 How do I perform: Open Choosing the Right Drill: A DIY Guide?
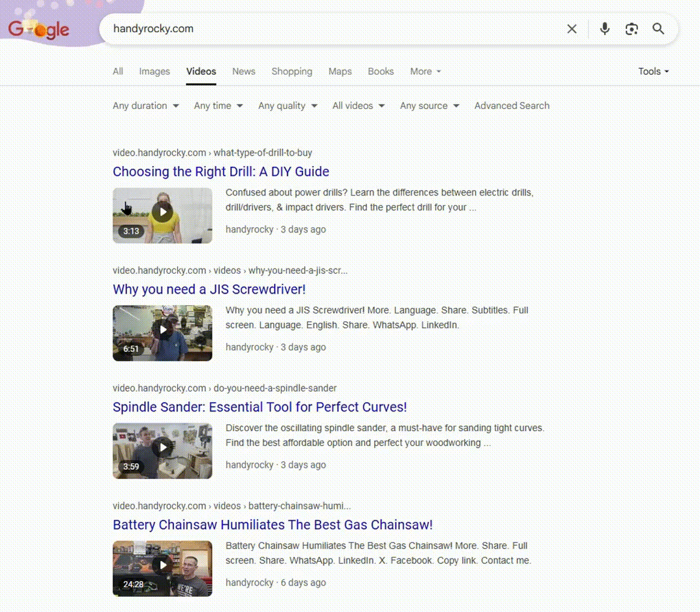[x=221, y=172]
